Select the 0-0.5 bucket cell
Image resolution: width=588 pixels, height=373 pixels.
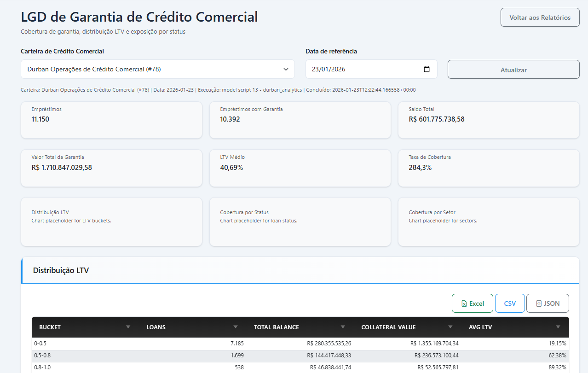(41, 344)
